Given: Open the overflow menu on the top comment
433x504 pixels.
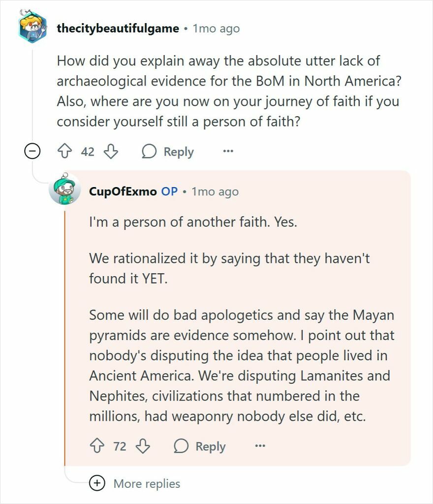Looking at the screenshot, I should (228, 152).
